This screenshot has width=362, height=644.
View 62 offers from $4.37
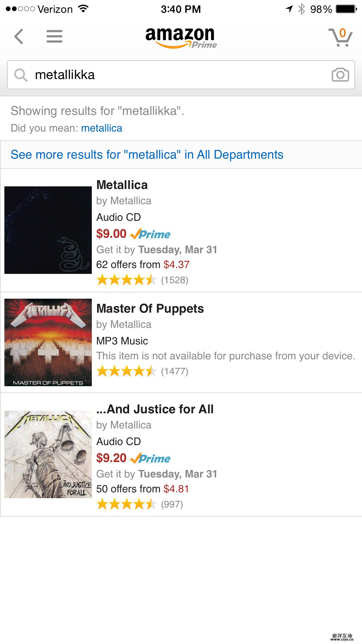tap(143, 264)
